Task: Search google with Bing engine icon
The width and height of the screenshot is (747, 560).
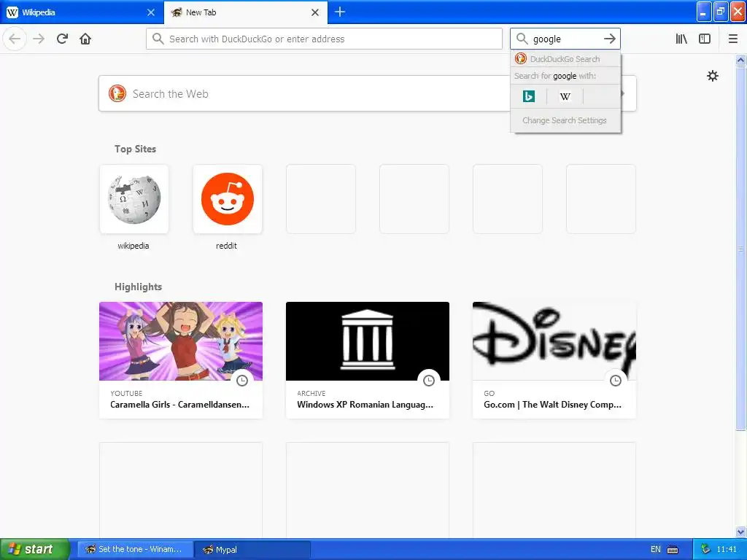Action: pos(529,96)
